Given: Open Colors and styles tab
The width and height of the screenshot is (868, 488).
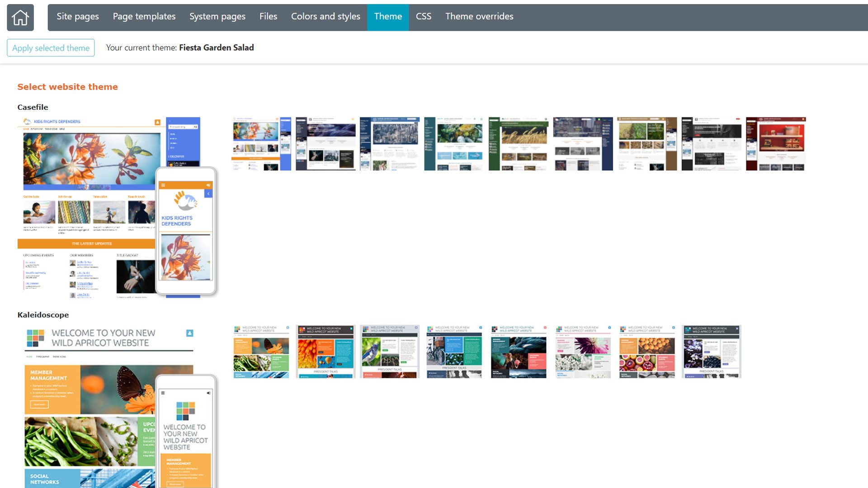Looking at the screenshot, I should pyautogui.click(x=325, y=17).
